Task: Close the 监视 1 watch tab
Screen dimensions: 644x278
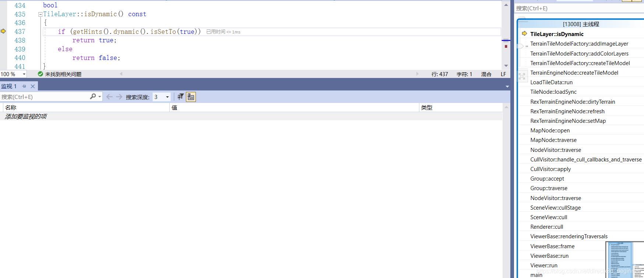Action: tap(33, 86)
